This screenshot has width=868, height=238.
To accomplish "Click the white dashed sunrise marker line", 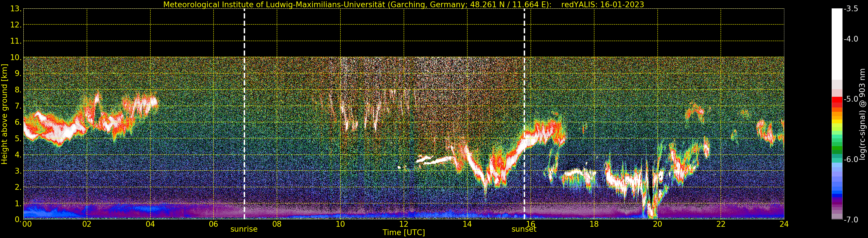I will coord(244,114).
